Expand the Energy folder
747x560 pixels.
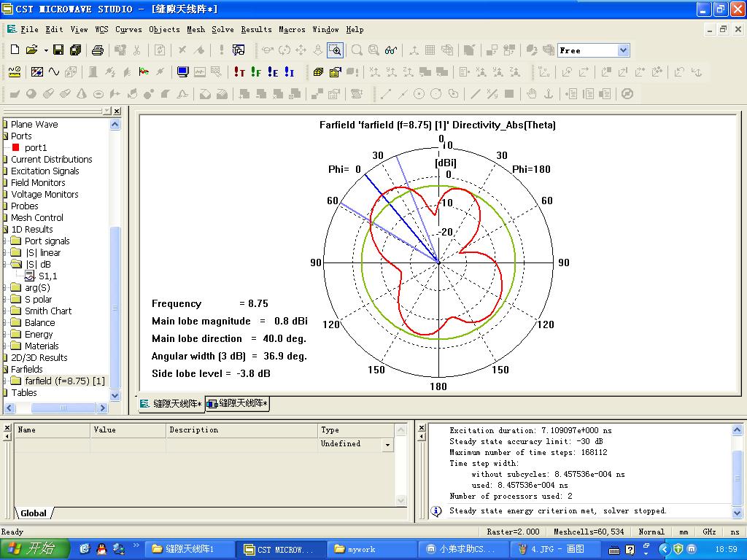(4, 335)
